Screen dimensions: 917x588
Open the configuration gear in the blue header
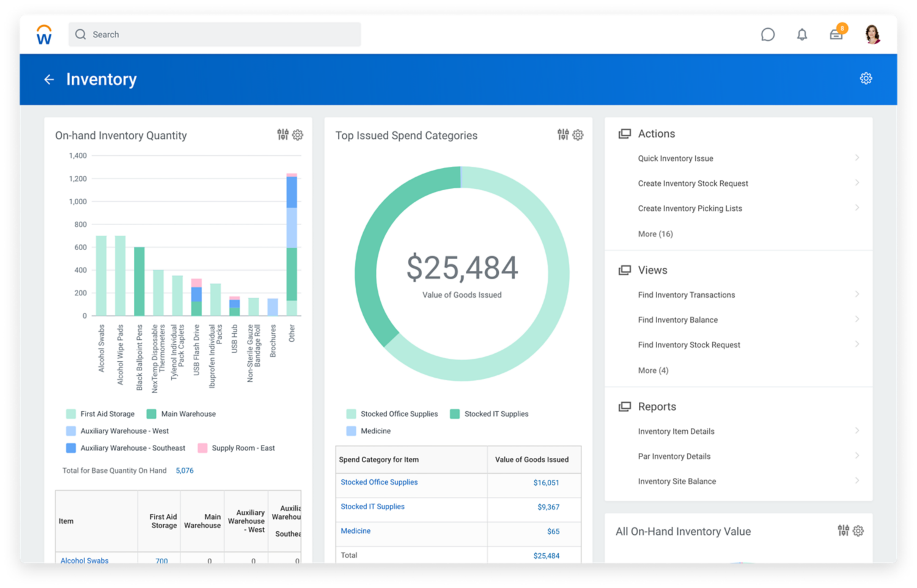[x=866, y=78]
